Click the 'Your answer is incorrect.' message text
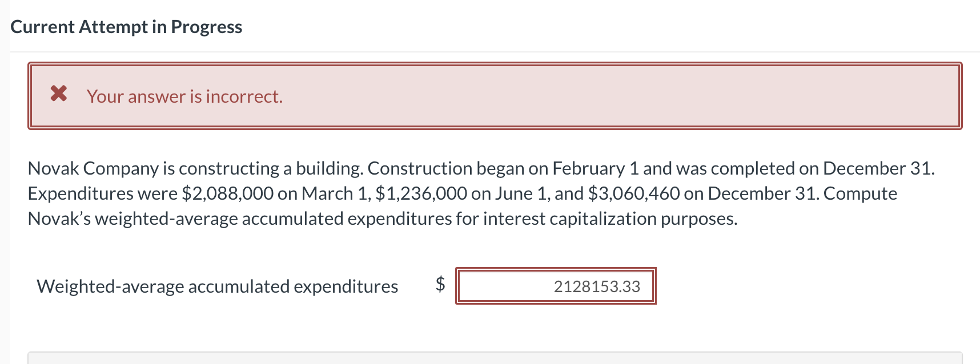980x364 pixels. coord(184,96)
